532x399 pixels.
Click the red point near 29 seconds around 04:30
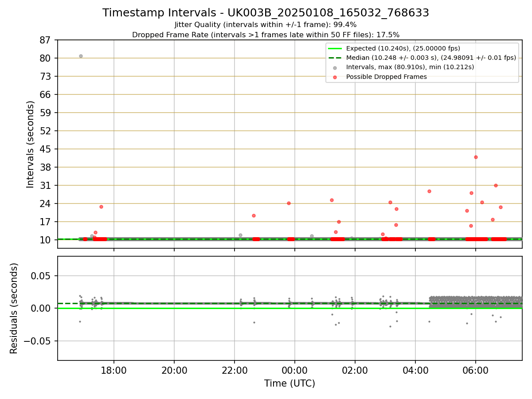point(429,191)
